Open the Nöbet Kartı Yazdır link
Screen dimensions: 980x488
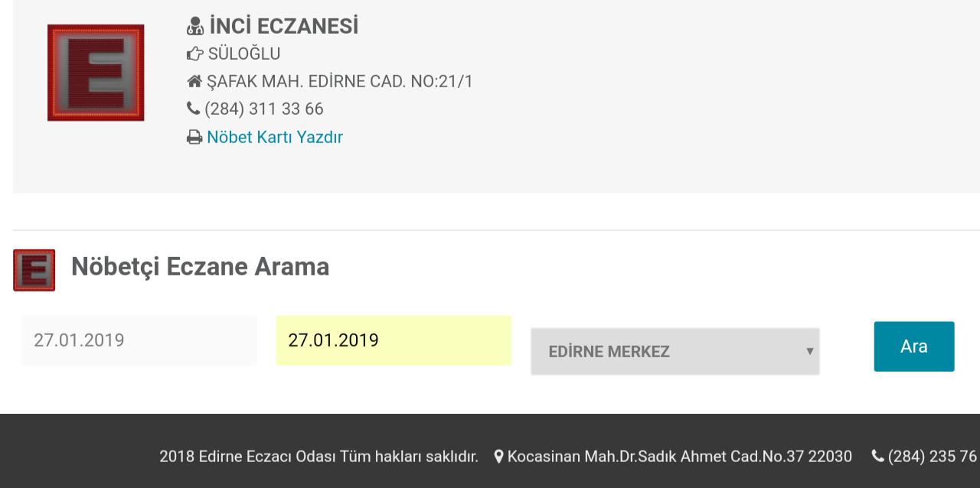(275, 138)
